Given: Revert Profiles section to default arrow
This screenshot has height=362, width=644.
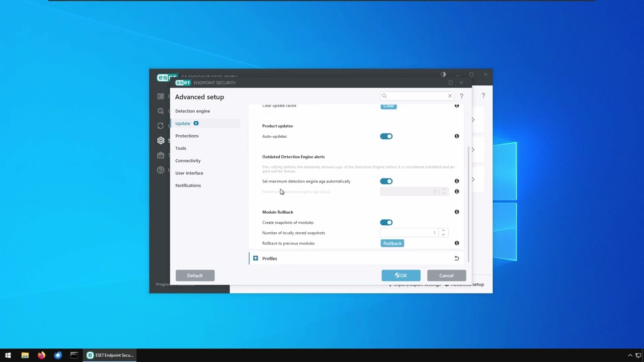Looking at the screenshot, I should 457,258.
